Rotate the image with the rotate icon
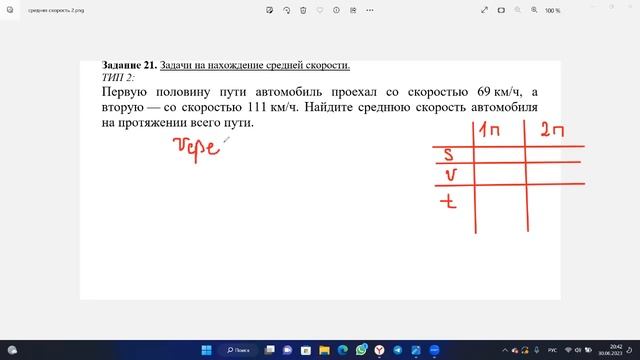The image size is (640, 360). pos(287,10)
